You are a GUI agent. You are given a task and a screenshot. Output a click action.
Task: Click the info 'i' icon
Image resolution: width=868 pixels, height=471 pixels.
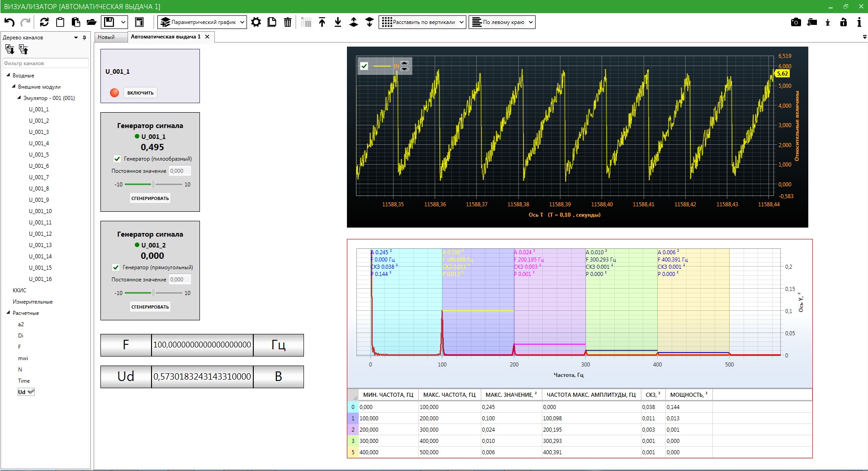(859, 22)
